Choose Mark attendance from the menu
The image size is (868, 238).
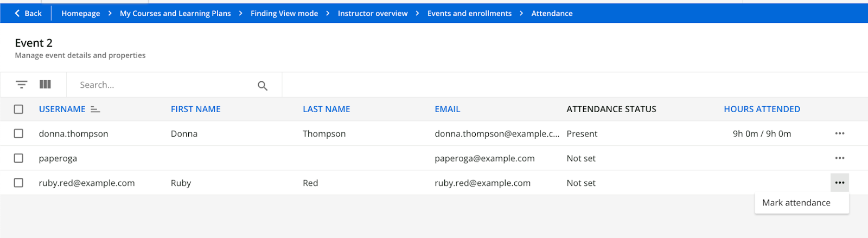click(x=796, y=203)
